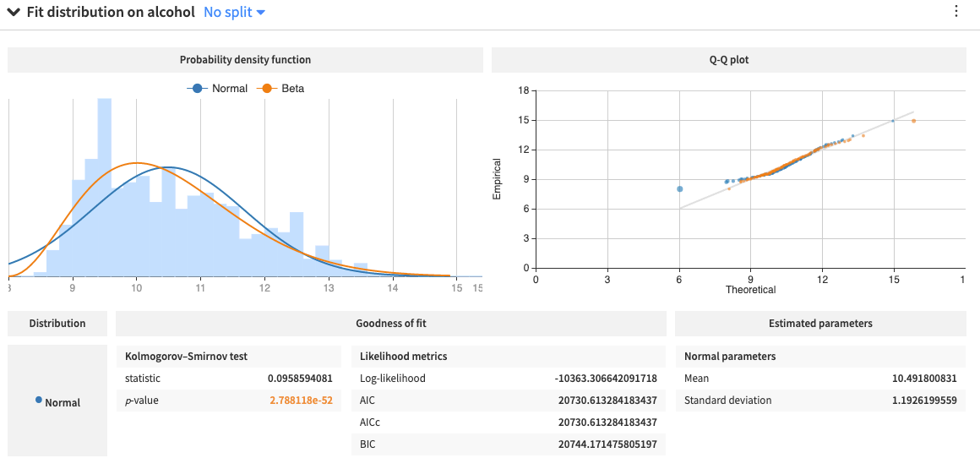Click the large blue outlier point in Q-Q plot
The width and height of the screenshot is (980, 458).
tap(679, 188)
